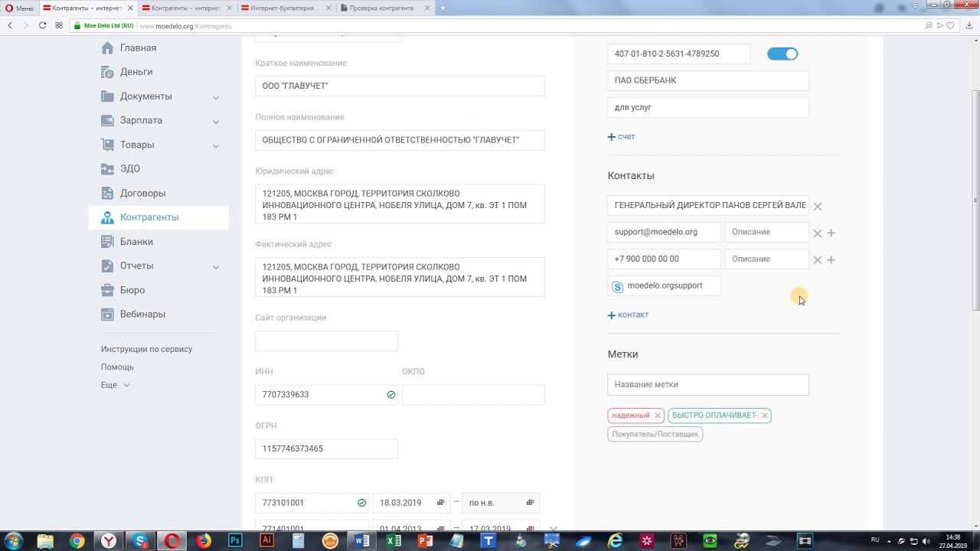
Task: Open the Отчеты sidebar section
Action: click(136, 266)
